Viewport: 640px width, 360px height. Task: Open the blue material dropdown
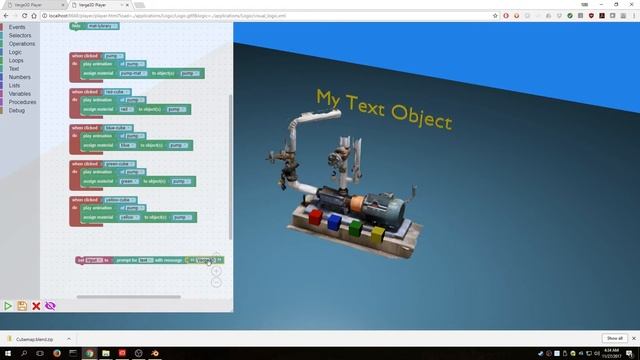(x=127, y=145)
